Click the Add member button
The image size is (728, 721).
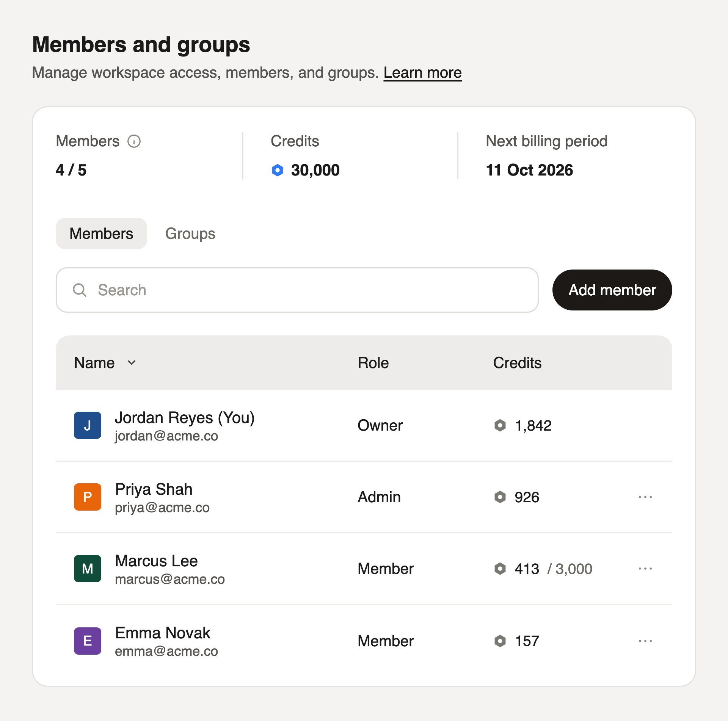[x=612, y=290]
